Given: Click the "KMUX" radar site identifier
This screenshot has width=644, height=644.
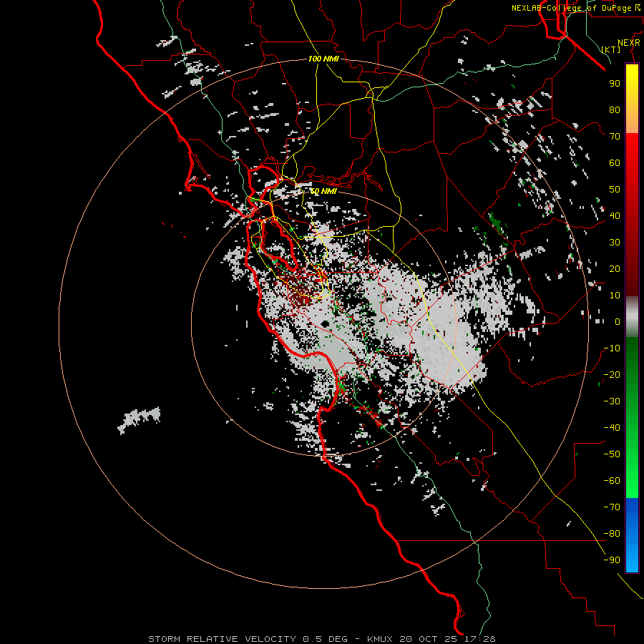Looking at the screenshot, I should click(x=380, y=639).
